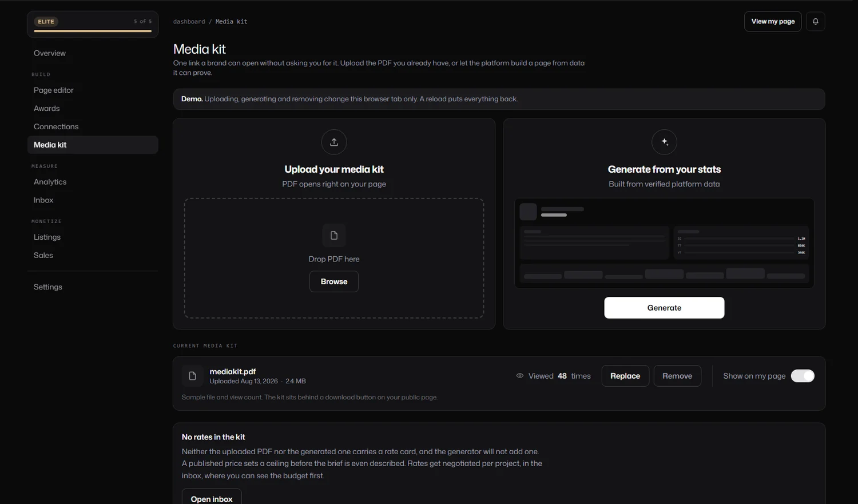Click the Upload your media kit heading
Screen dimensions: 858x504
pyautogui.click(x=334, y=169)
